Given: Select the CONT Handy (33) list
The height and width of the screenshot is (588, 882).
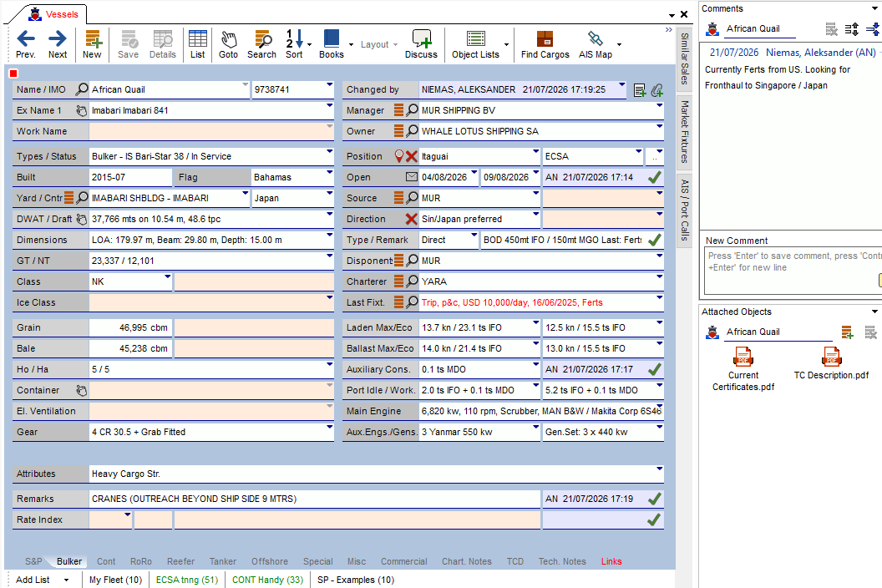Looking at the screenshot, I should tap(268, 580).
